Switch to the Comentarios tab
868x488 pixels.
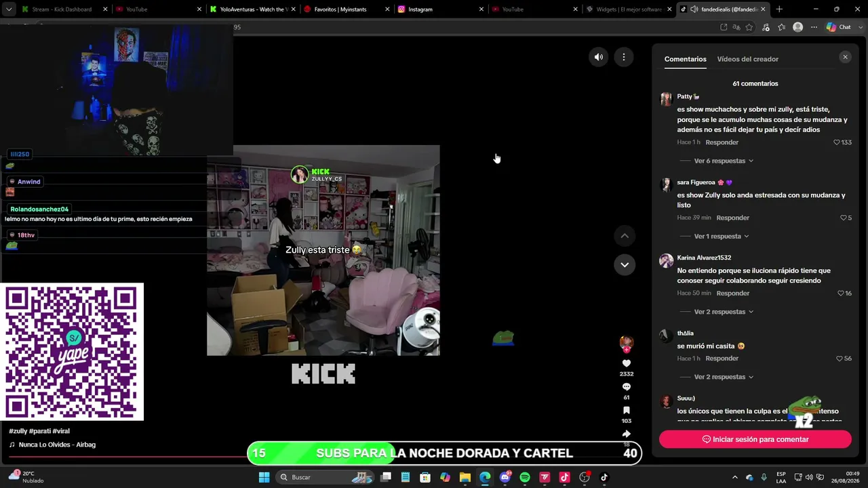685,59
